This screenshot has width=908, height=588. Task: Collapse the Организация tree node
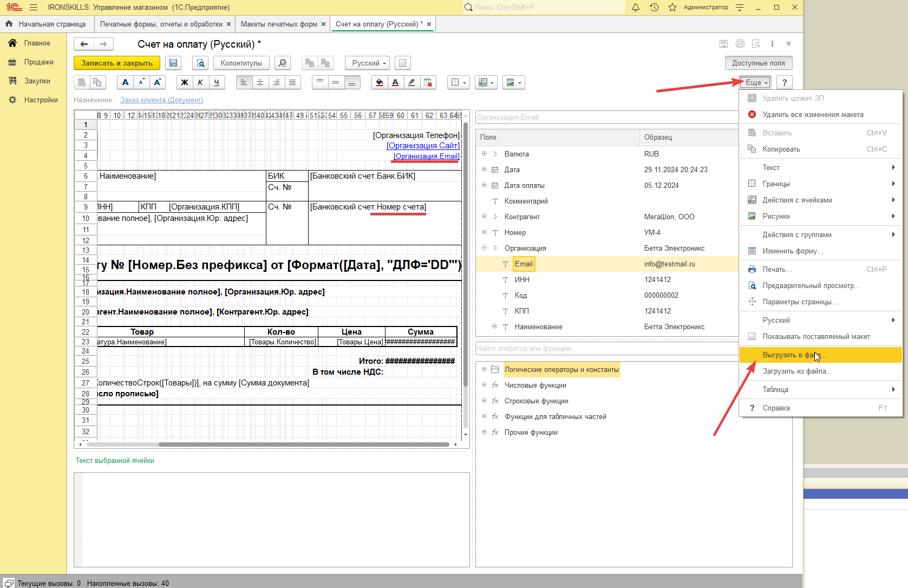pyautogui.click(x=484, y=248)
